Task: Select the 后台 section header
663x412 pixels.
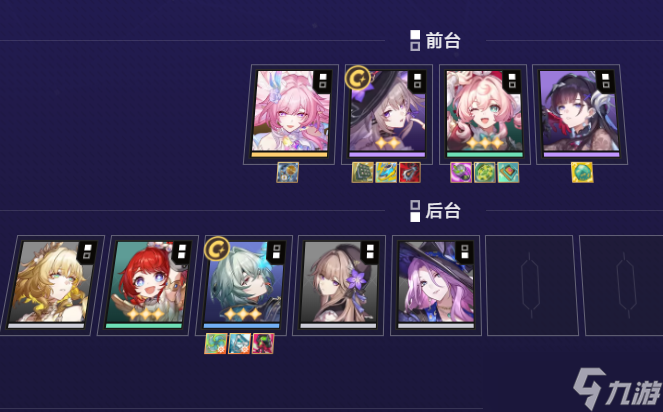Action: (x=436, y=211)
